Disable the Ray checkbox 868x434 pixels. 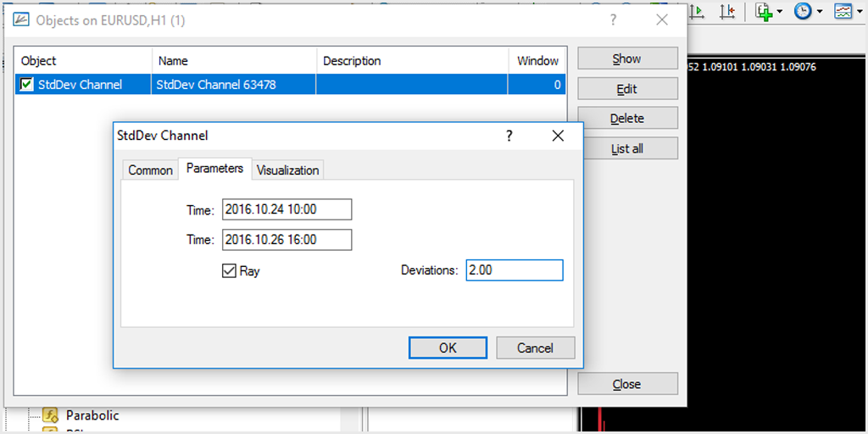tap(229, 271)
